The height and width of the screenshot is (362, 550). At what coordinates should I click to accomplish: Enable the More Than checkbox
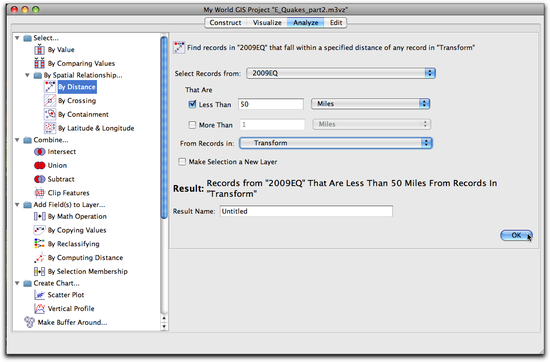click(x=192, y=125)
